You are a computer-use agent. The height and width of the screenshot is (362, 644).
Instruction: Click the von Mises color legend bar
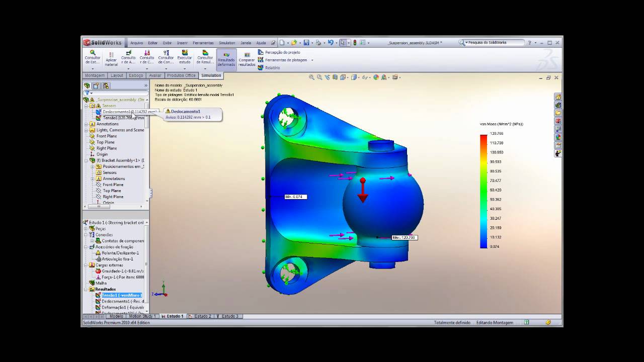click(484, 192)
